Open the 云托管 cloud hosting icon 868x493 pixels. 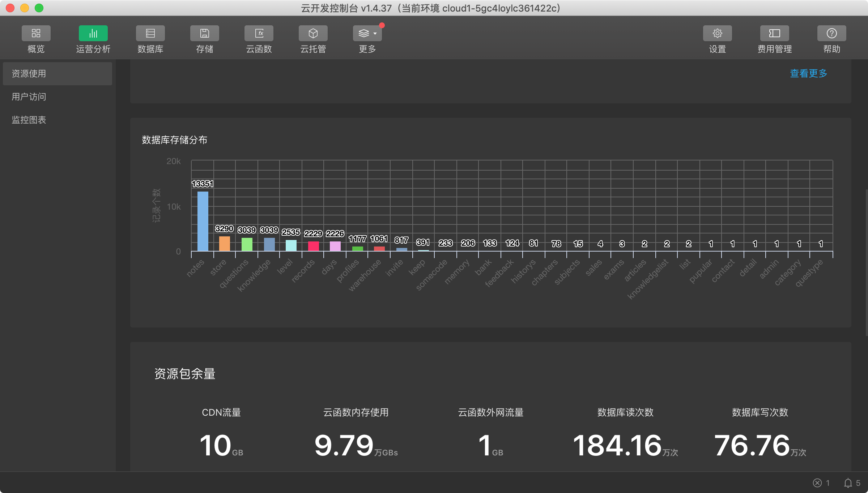[313, 34]
